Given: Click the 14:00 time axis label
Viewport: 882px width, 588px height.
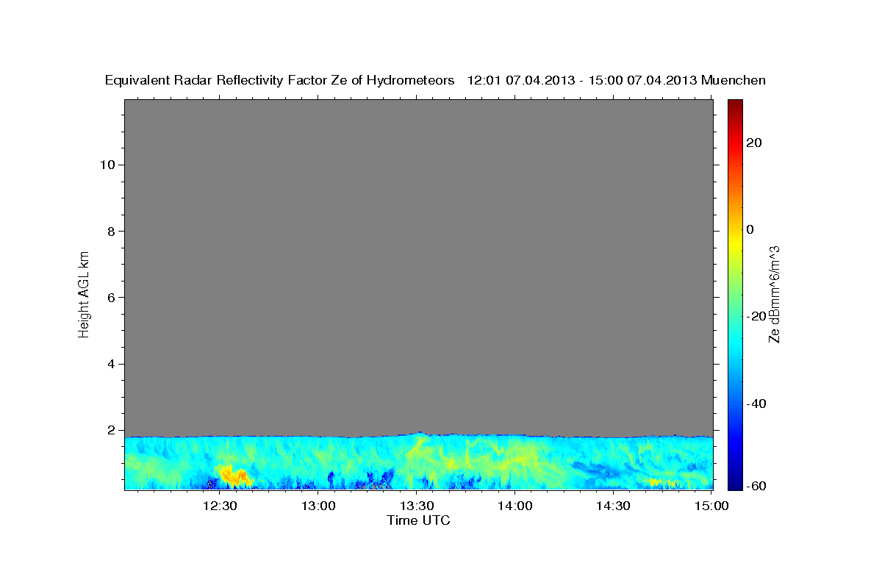Looking at the screenshot, I should click(x=515, y=506).
